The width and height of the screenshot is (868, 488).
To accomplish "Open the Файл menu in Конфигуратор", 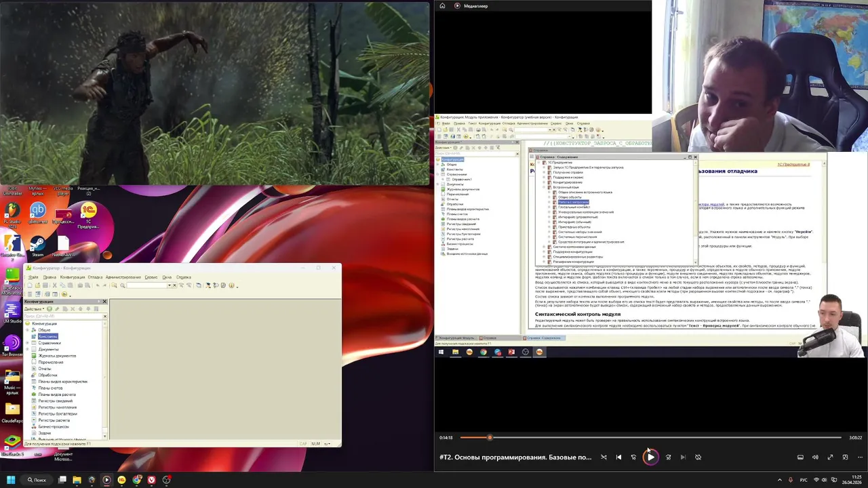I will (33, 277).
